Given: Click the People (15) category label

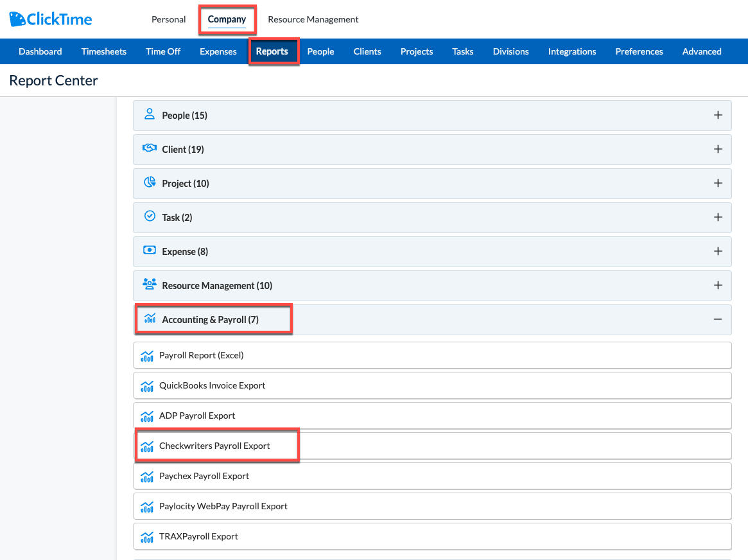Looking at the screenshot, I should [185, 116].
